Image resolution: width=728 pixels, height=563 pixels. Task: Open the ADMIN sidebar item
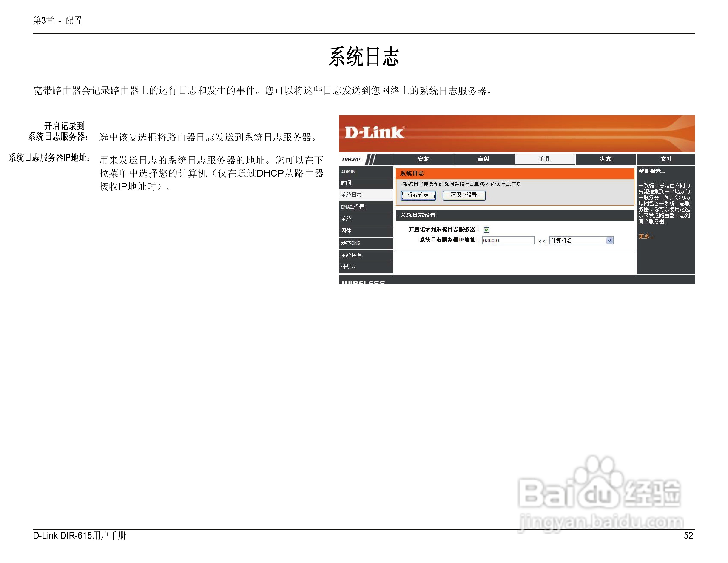pyautogui.click(x=348, y=172)
